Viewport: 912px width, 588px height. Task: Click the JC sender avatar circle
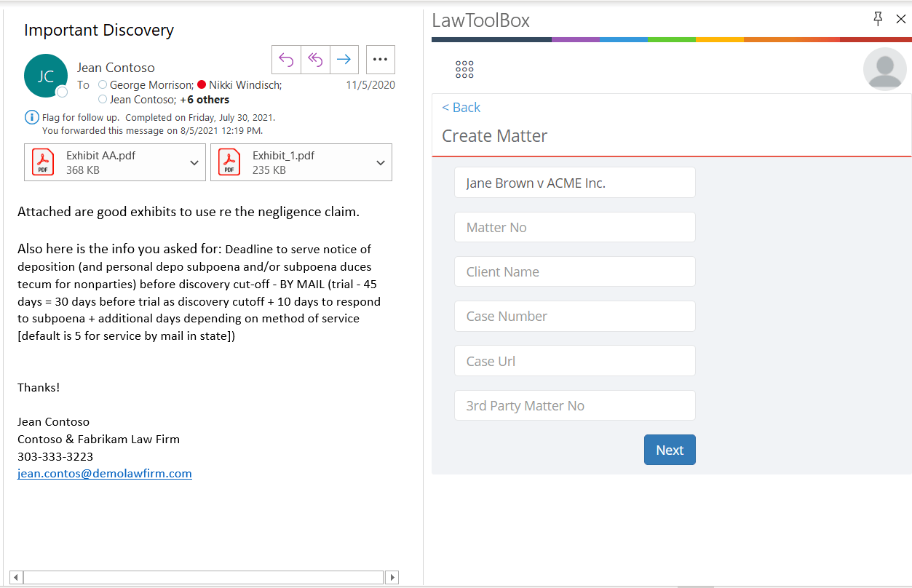pos(46,75)
